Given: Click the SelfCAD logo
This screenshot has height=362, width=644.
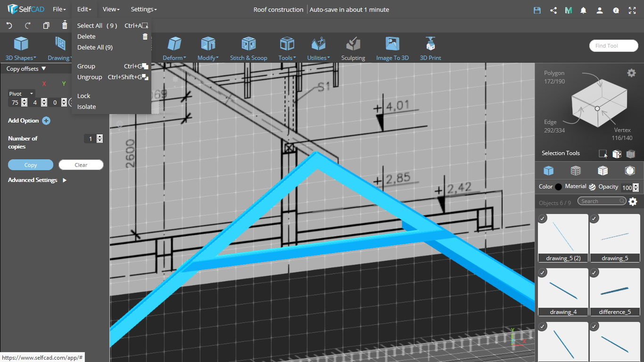Looking at the screenshot, I should coord(25,9).
